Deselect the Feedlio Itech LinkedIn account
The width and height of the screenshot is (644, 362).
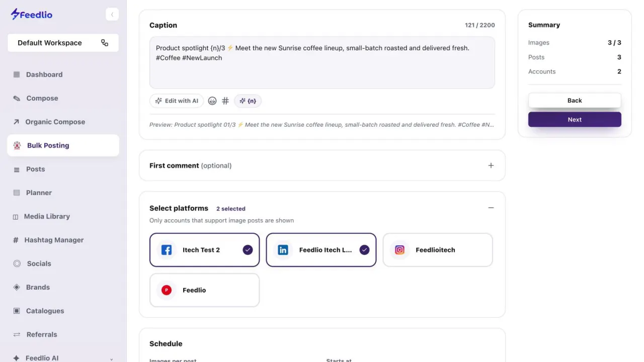[x=321, y=250]
